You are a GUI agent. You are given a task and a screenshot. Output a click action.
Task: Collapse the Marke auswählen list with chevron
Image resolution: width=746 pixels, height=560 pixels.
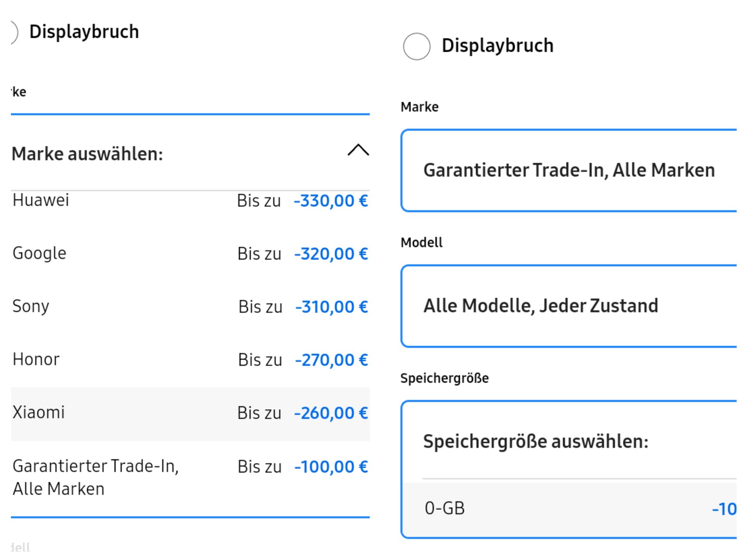358,150
